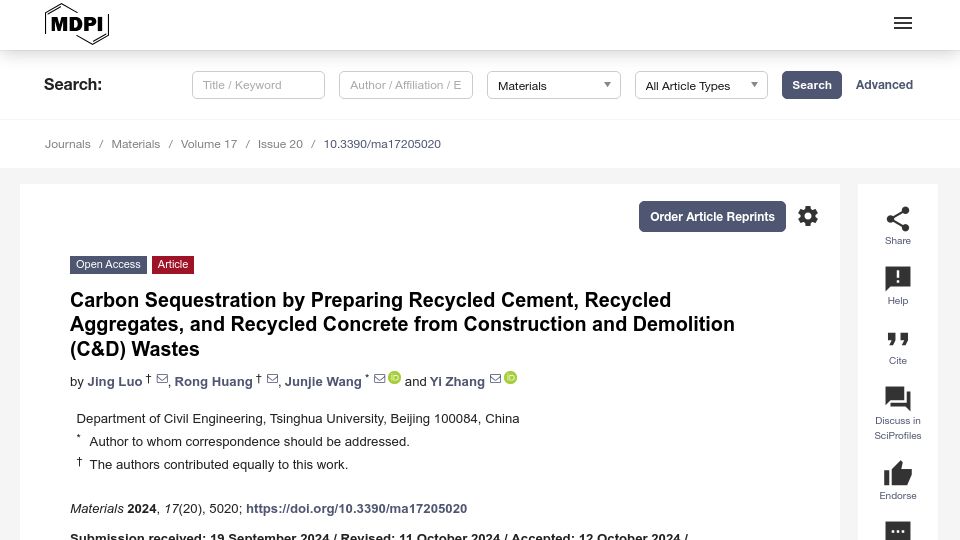Open Issue 20 breadcrumb
Screen dimensions: 960x540
coord(280,144)
